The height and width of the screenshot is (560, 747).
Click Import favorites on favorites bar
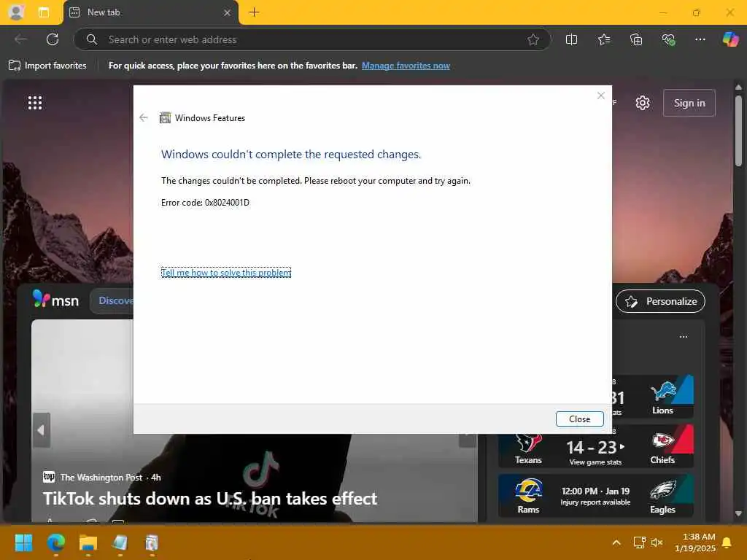47,65
